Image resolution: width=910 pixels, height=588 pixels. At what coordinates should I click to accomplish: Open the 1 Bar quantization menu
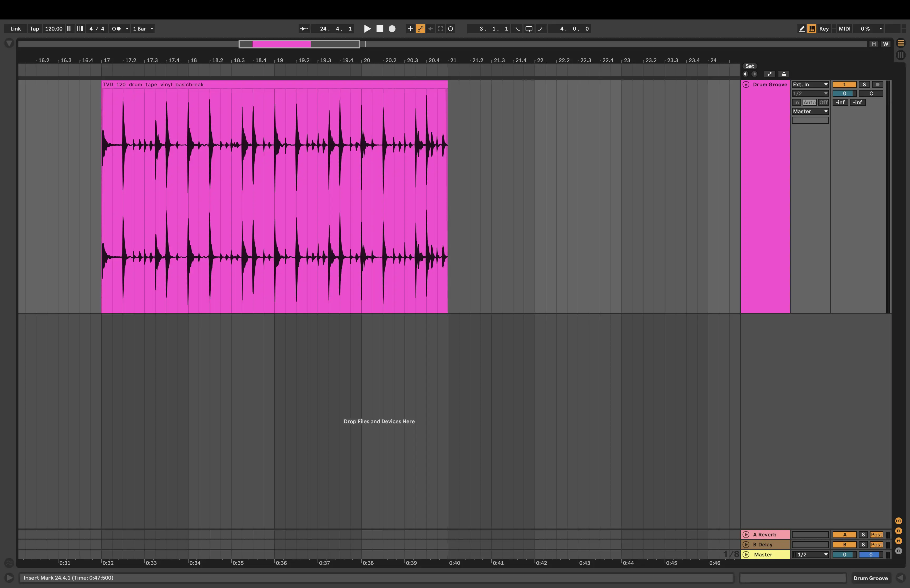coord(143,29)
